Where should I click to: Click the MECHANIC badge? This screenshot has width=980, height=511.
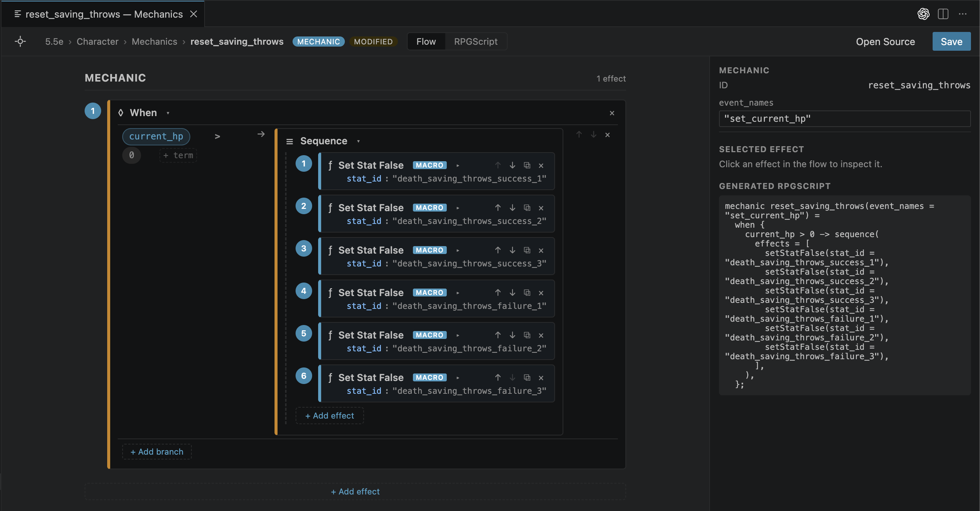coord(319,41)
